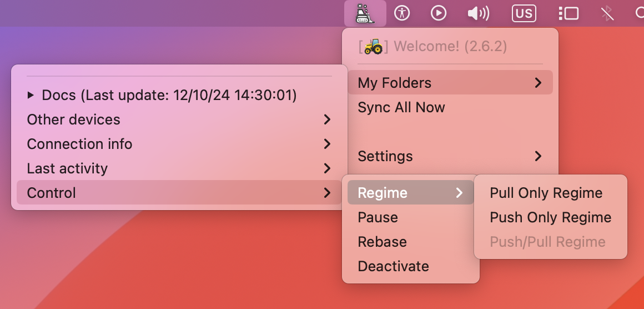This screenshot has height=309, width=644.
Task: Select Push Only Regime
Action: [x=550, y=217]
